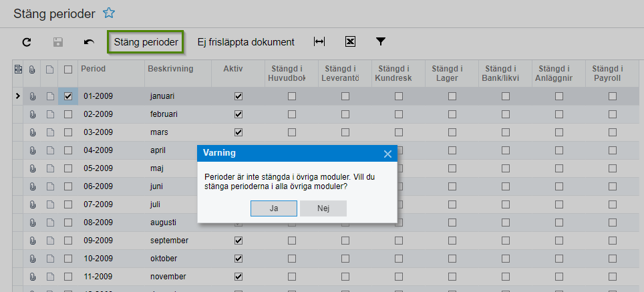Click the refresh icon in toolbar
The width and height of the screenshot is (644, 292).
27,42
